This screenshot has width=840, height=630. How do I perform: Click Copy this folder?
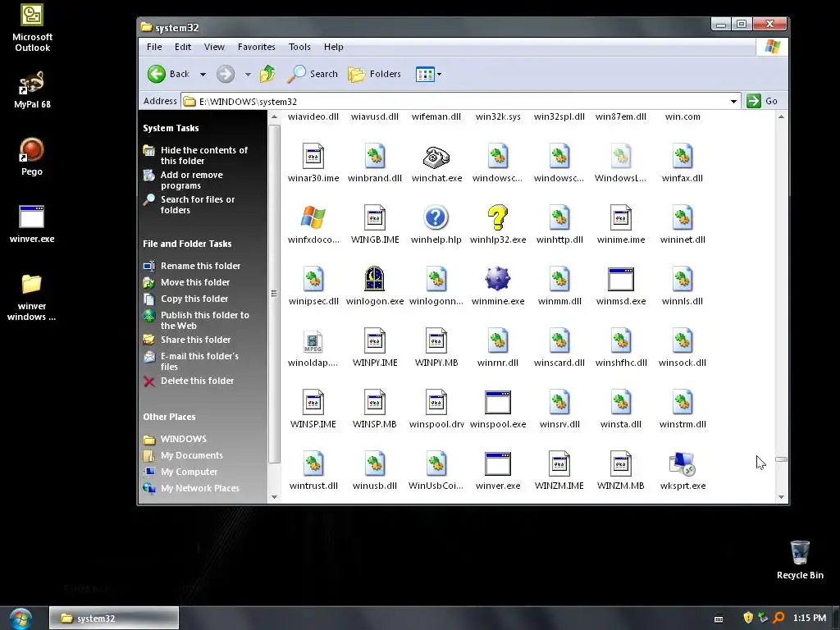tap(194, 299)
